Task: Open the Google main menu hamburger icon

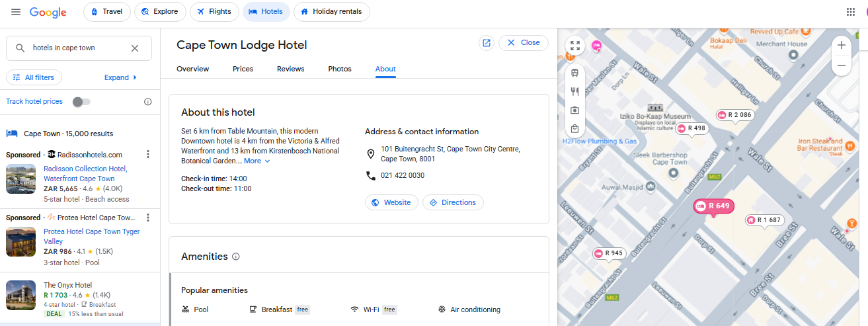Action: 16,12
